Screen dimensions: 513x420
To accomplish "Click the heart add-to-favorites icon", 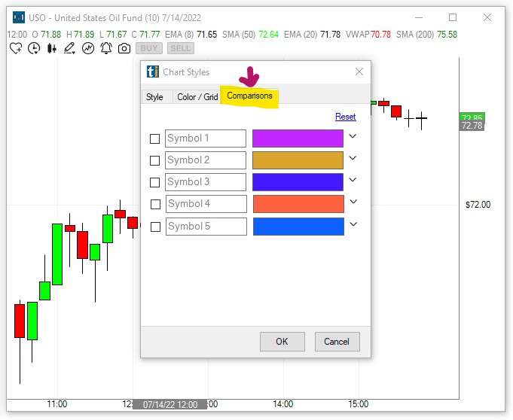I will click(x=16, y=48).
